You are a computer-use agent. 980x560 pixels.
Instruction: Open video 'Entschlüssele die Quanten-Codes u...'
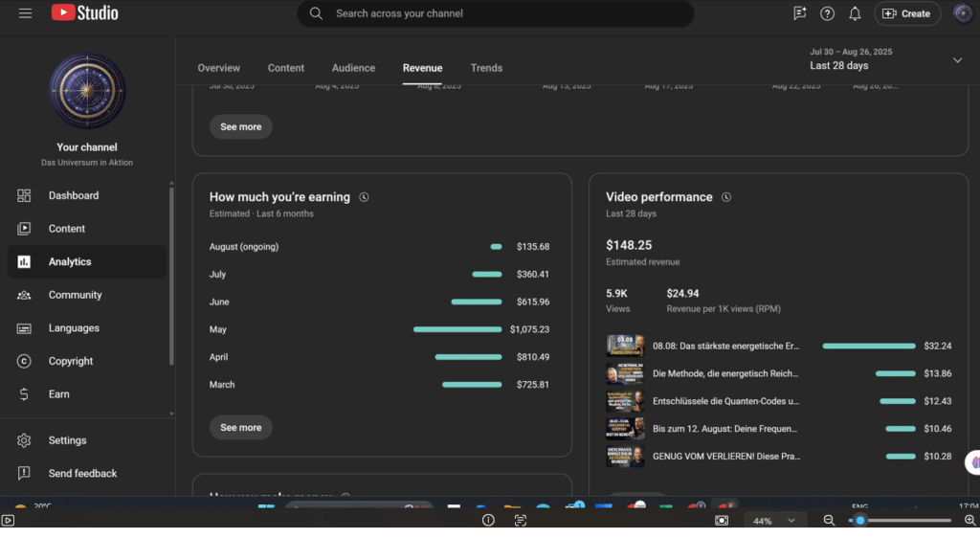[x=725, y=401]
